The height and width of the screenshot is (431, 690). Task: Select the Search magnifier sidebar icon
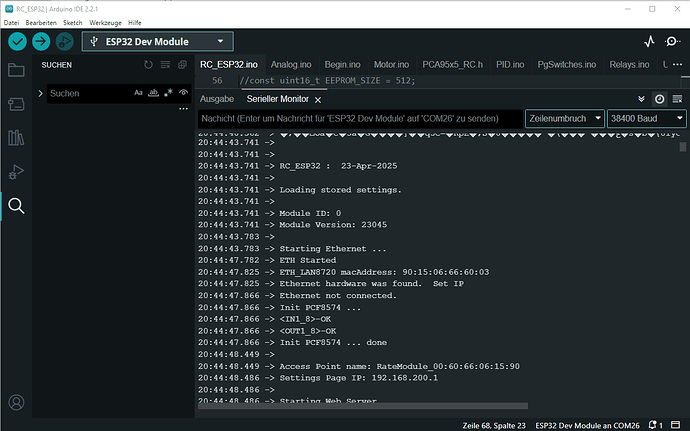pos(16,206)
